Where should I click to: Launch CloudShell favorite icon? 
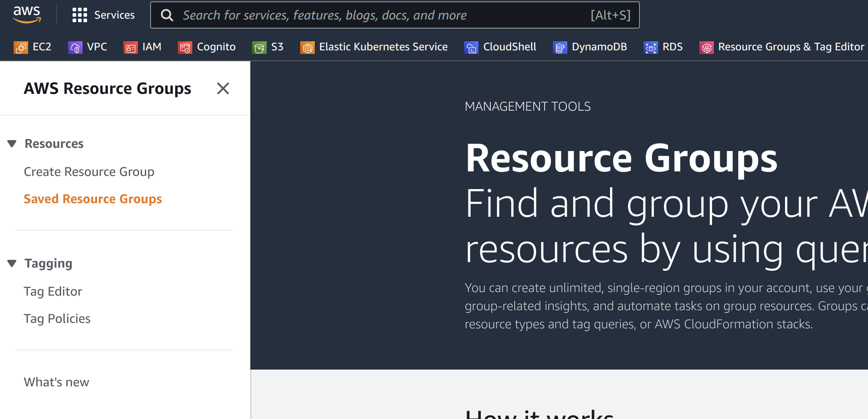(471, 47)
